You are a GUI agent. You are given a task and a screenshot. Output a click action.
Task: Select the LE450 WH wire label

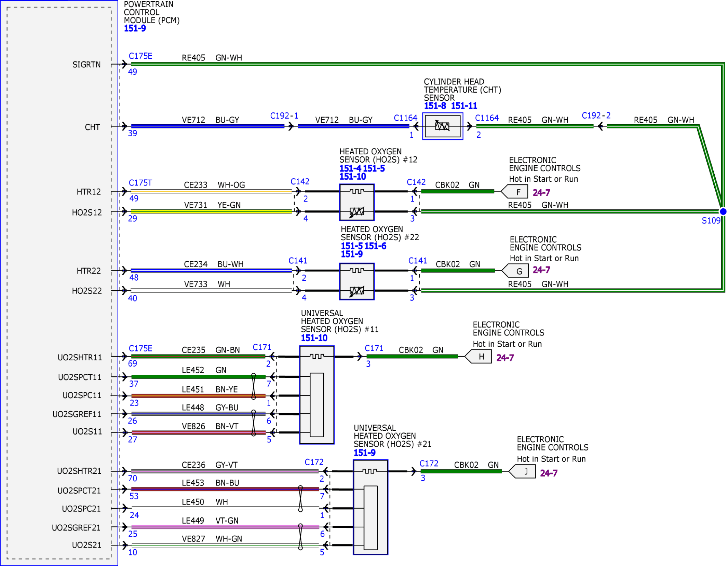tap(205, 502)
